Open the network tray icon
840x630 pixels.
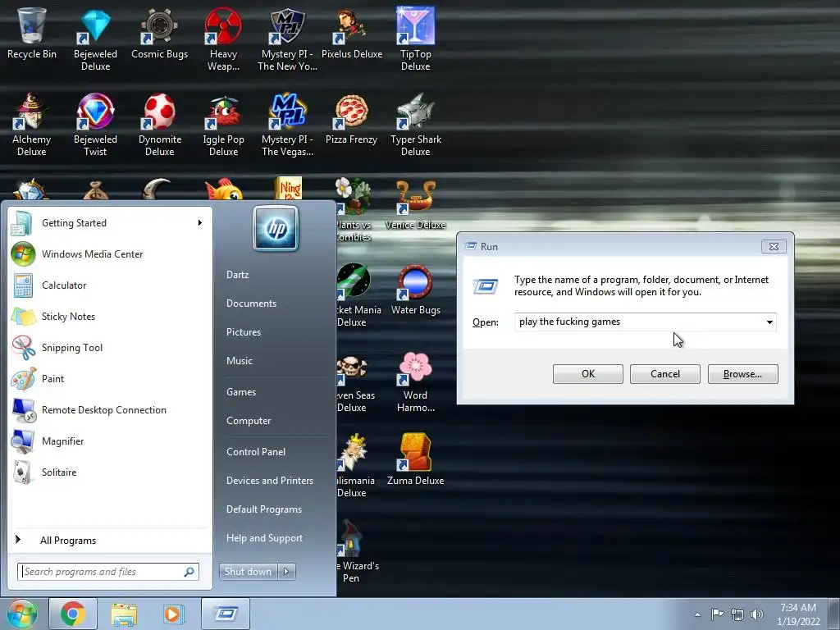pos(737,614)
